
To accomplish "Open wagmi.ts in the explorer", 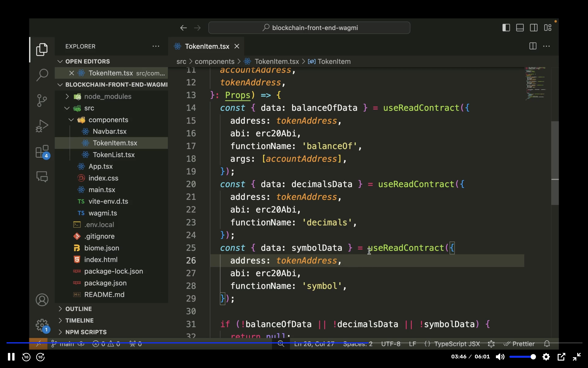I will [x=111, y=213].
